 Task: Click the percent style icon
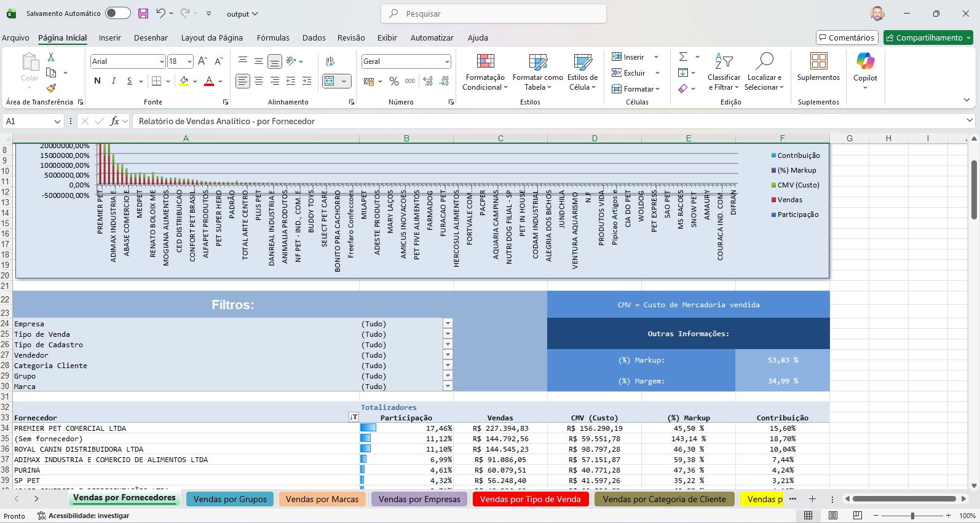(394, 81)
